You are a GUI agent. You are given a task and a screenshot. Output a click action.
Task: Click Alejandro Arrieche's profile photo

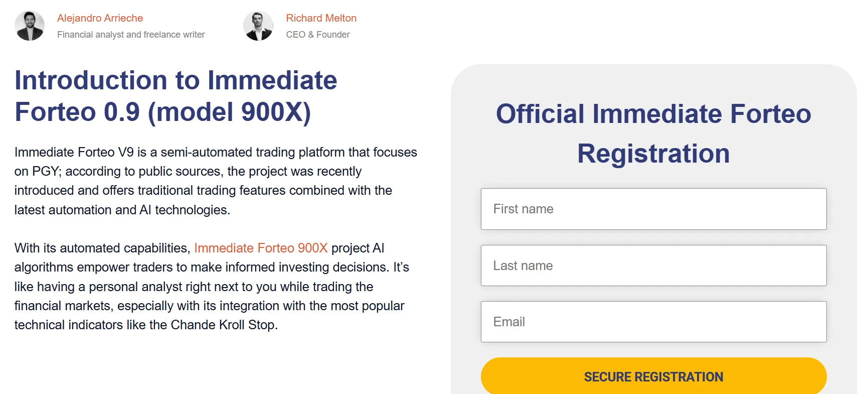pos(30,25)
